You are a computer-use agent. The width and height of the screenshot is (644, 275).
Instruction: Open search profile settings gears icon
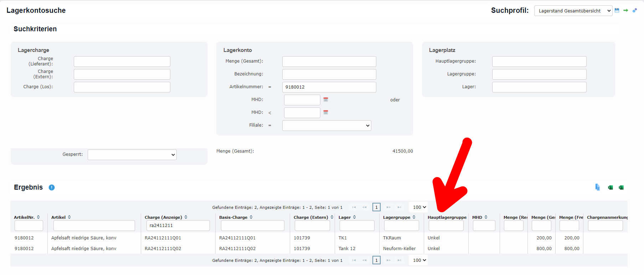click(635, 10)
